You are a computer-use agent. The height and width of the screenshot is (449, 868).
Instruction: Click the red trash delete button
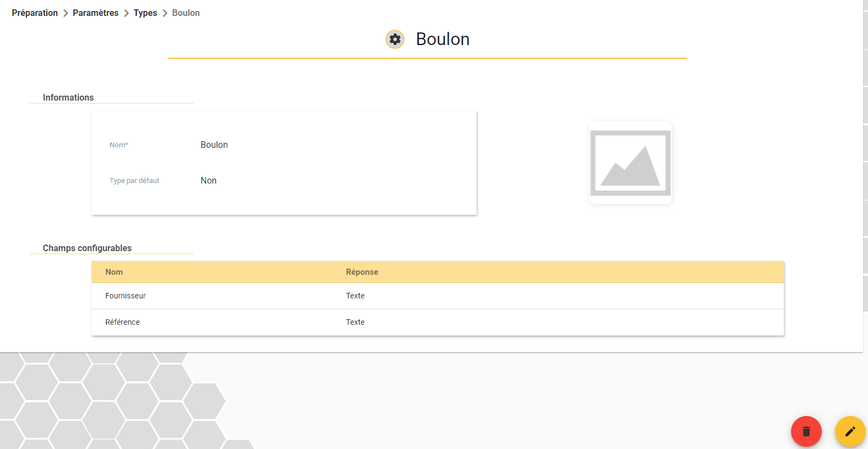coord(806,431)
